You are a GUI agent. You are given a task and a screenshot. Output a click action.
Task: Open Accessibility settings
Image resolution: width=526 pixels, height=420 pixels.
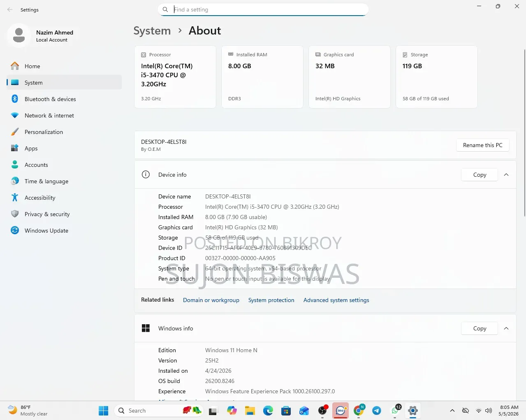(x=64, y=198)
